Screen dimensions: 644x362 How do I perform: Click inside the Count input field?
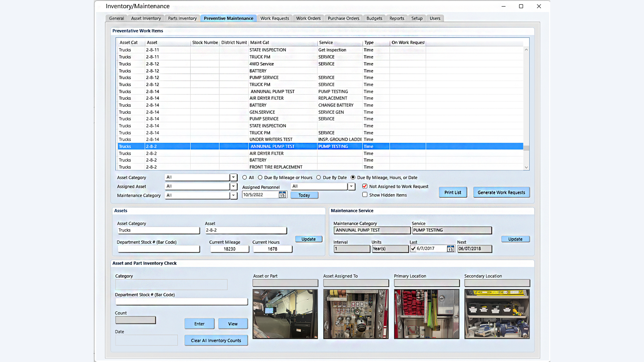135,320
